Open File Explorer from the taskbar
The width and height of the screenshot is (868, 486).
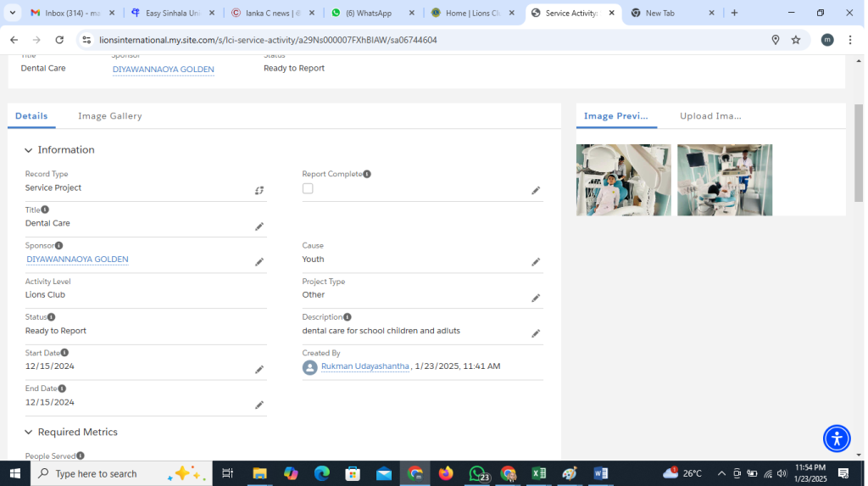[259, 473]
